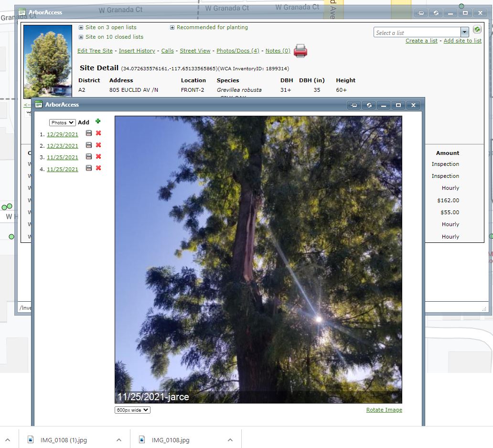Click the front ArborAccess window title icon
The image size is (493, 448).
[x=39, y=104]
